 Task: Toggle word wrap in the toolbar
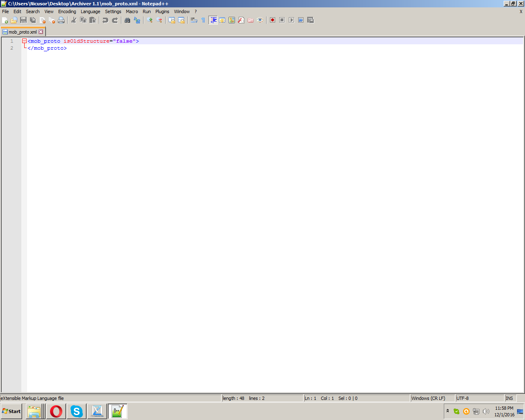[194, 20]
